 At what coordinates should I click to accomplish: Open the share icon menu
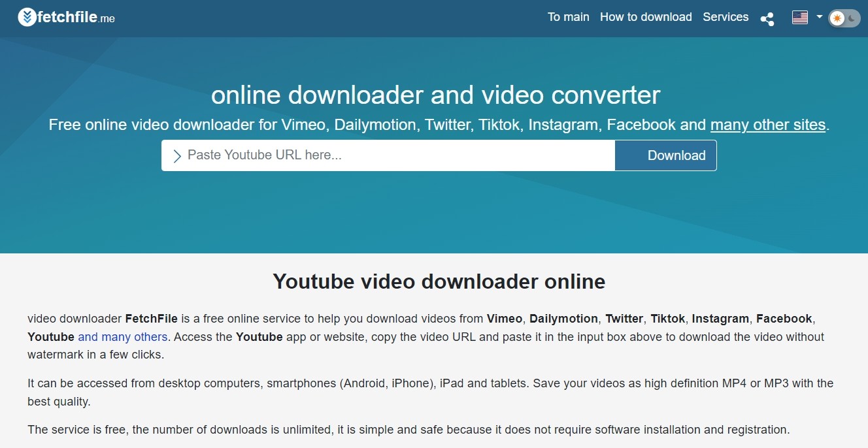(x=767, y=18)
